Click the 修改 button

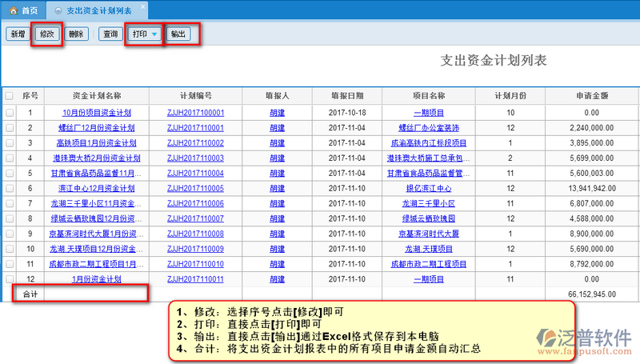[47, 34]
